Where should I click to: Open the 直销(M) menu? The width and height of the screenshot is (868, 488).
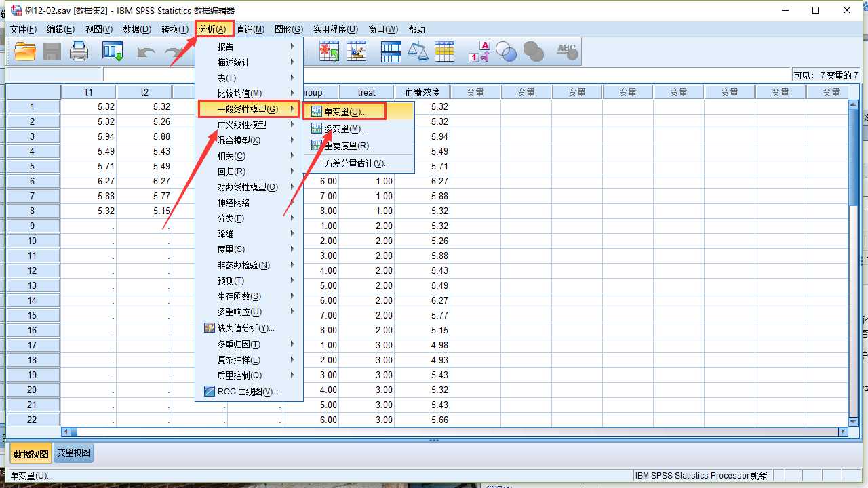tap(251, 29)
